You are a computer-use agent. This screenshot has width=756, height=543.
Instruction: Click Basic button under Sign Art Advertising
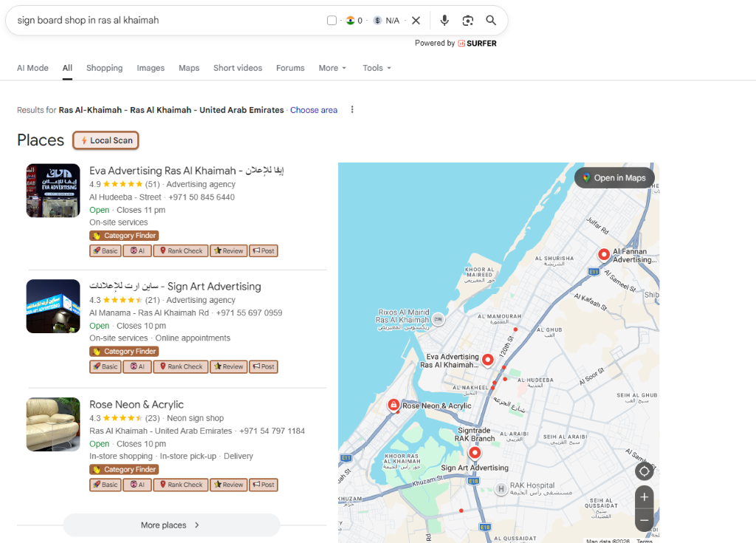105,367
